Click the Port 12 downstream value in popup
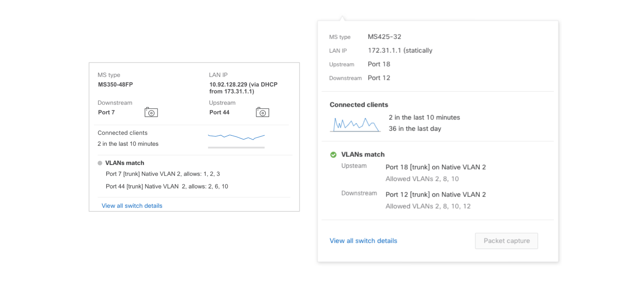This screenshot has width=644, height=294. pyautogui.click(x=379, y=78)
